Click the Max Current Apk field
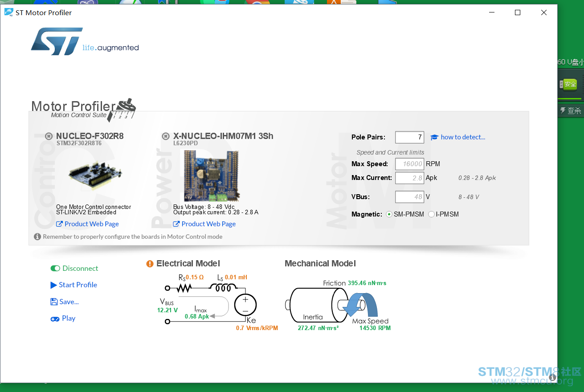The width and height of the screenshot is (584, 392). click(x=409, y=178)
